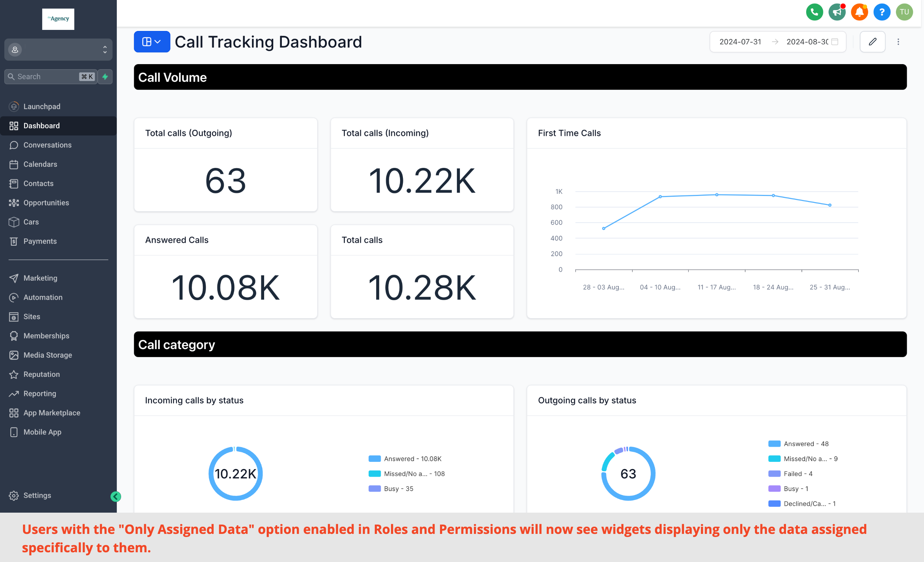Open the dashboard selector dropdown

tap(152, 42)
